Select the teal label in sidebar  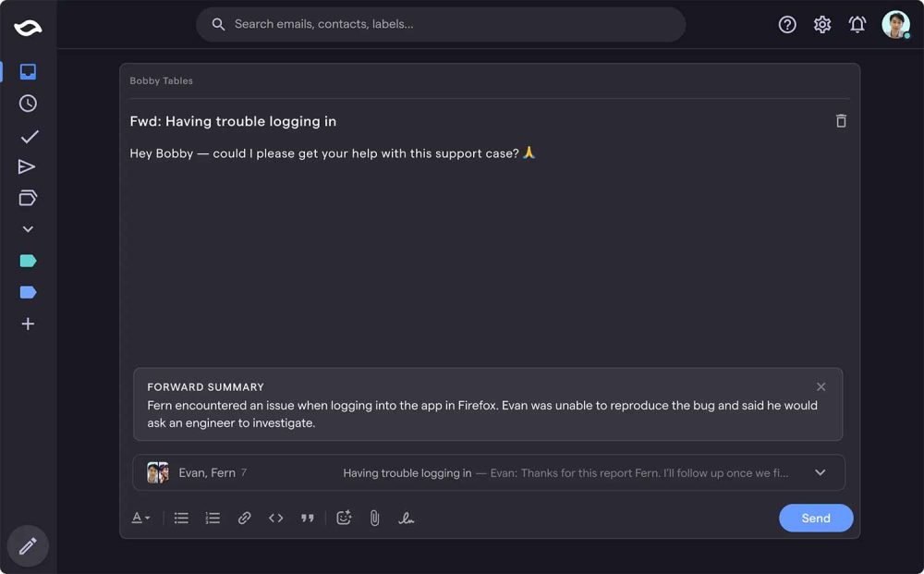coord(28,262)
